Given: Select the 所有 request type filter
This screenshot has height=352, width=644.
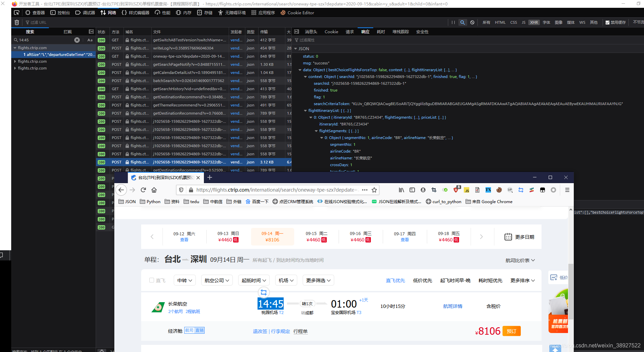Looking at the screenshot, I should pos(487,22).
